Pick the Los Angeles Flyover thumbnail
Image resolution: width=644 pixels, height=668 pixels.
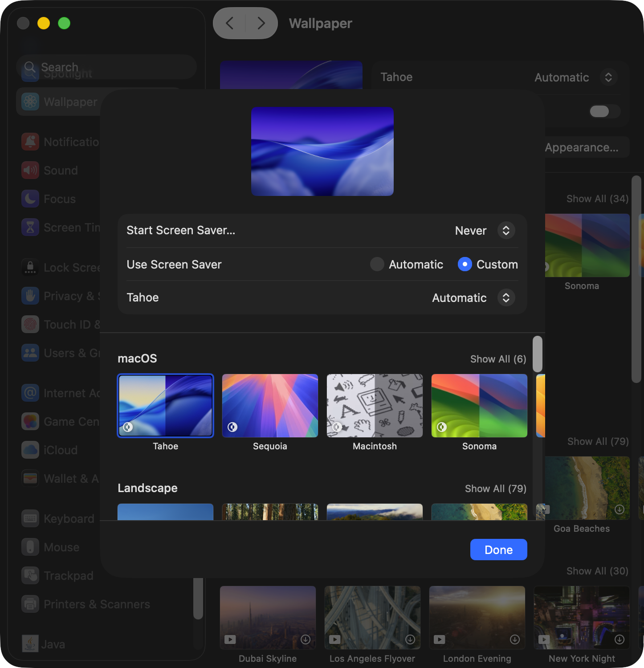pos(373,618)
